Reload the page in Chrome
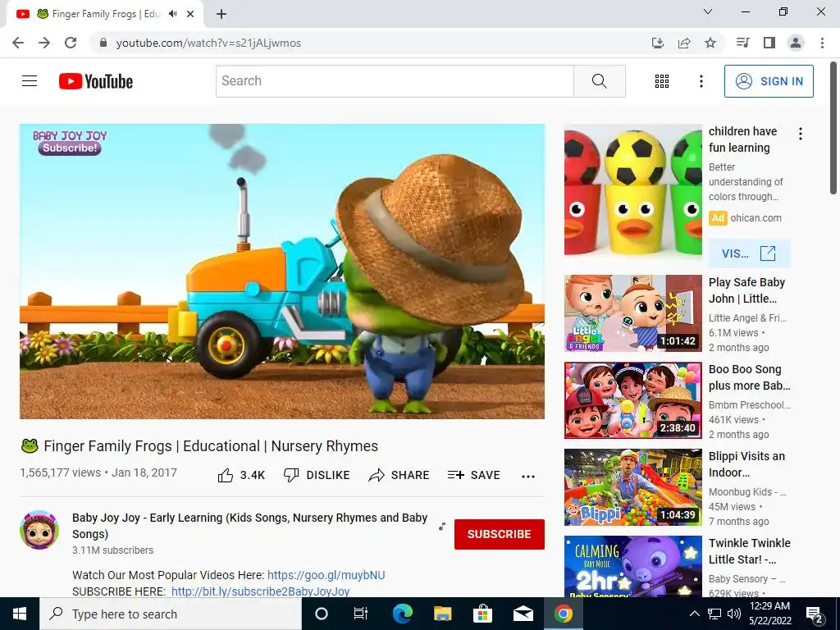840x630 pixels. [71, 43]
